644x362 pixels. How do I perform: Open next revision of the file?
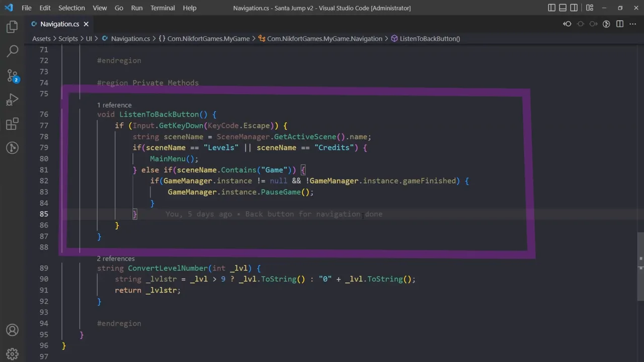(593, 24)
